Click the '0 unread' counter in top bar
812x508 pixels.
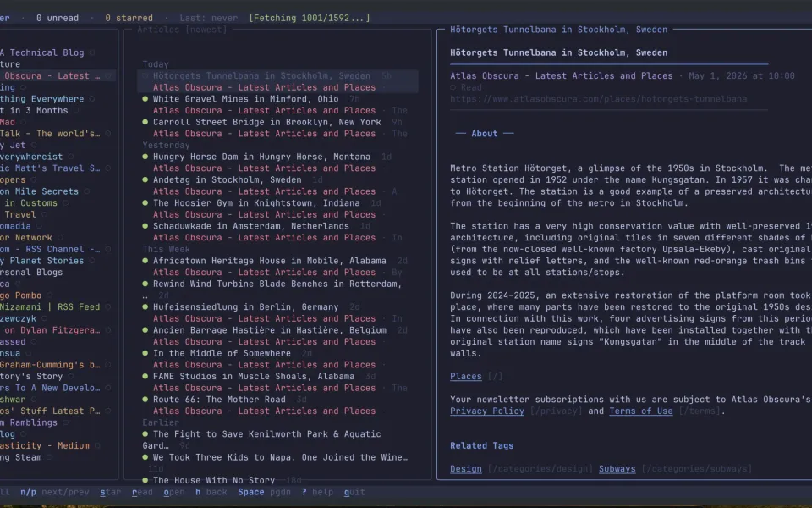[x=58, y=18]
